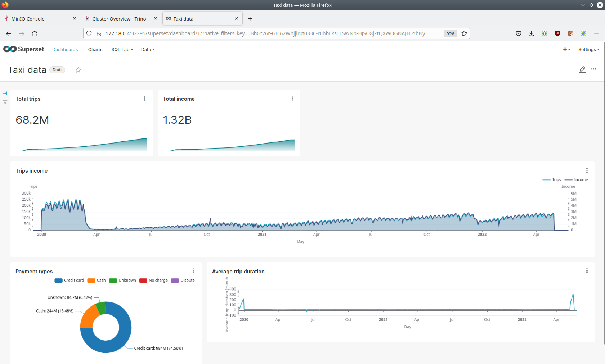Open the Charts menu item
Image resolution: width=605 pixels, height=364 pixels.
point(95,50)
